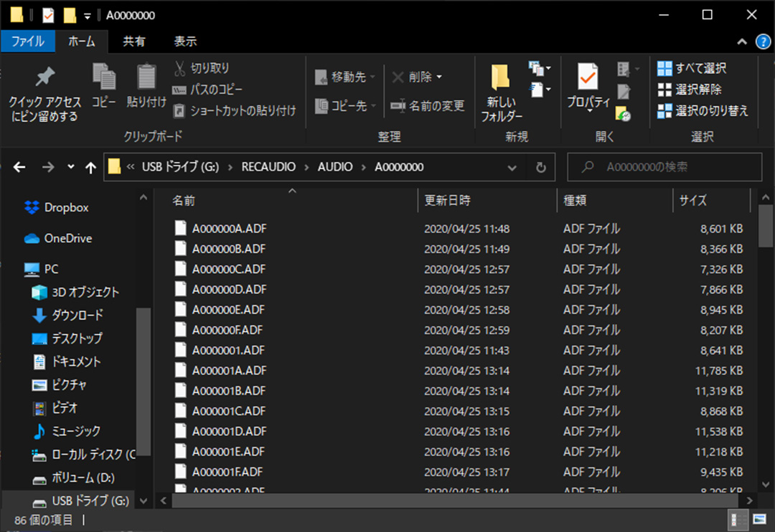Open ピクチャ in the sidebar

click(x=60, y=385)
